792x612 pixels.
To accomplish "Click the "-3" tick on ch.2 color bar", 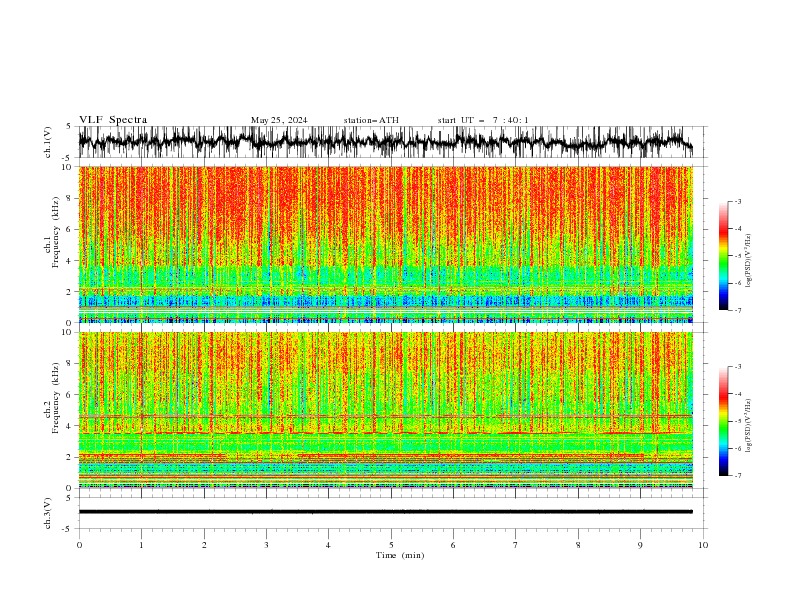I will 737,367.
